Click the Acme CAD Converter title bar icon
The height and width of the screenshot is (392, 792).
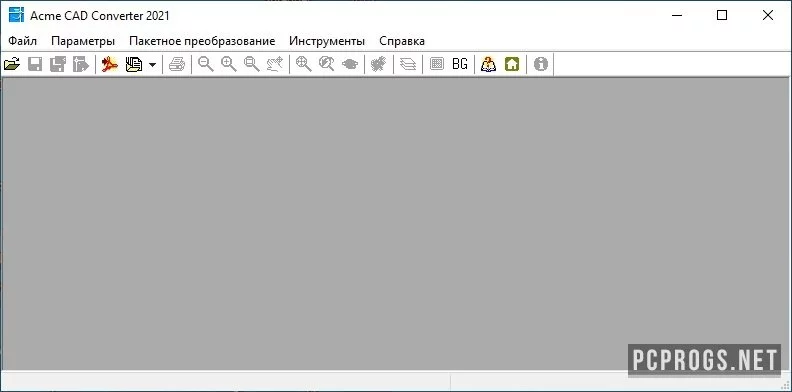click(x=16, y=15)
